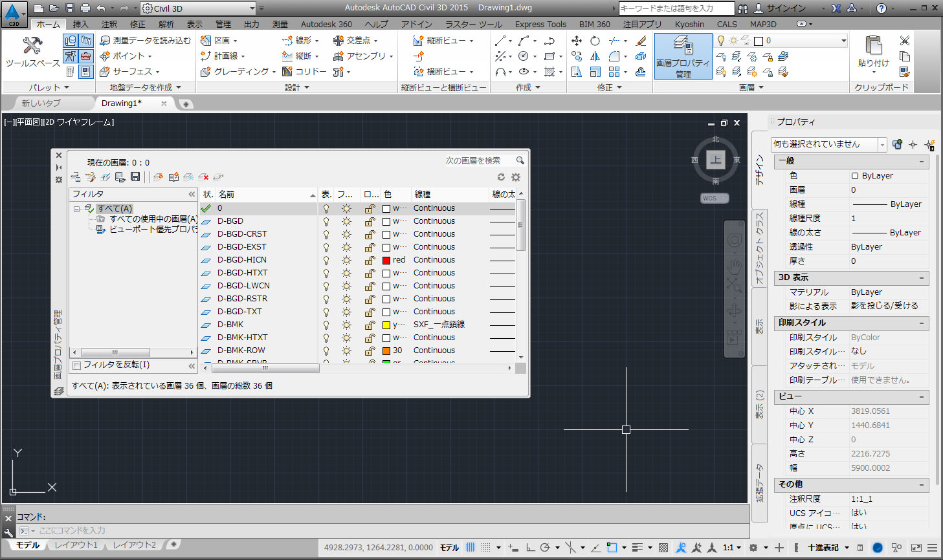This screenshot has height=560, width=943.
Task: Toggle freeze sun icon for layer D-BMK
Action: [347, 325]
